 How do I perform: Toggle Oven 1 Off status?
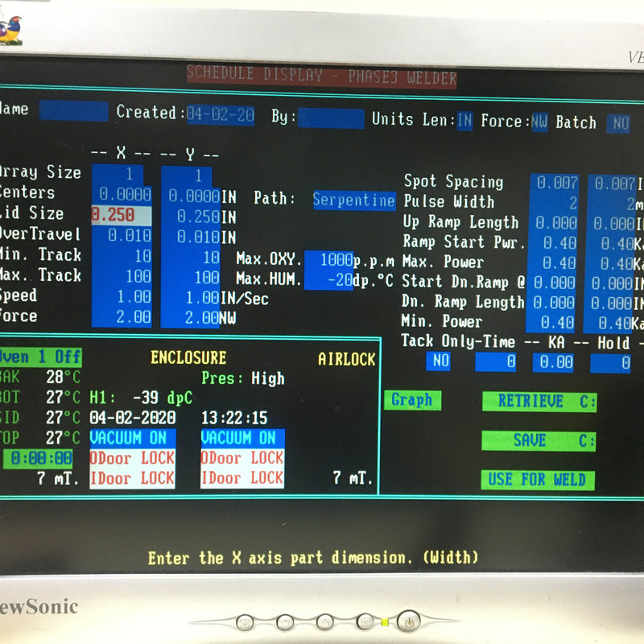(x=41, y=357)
